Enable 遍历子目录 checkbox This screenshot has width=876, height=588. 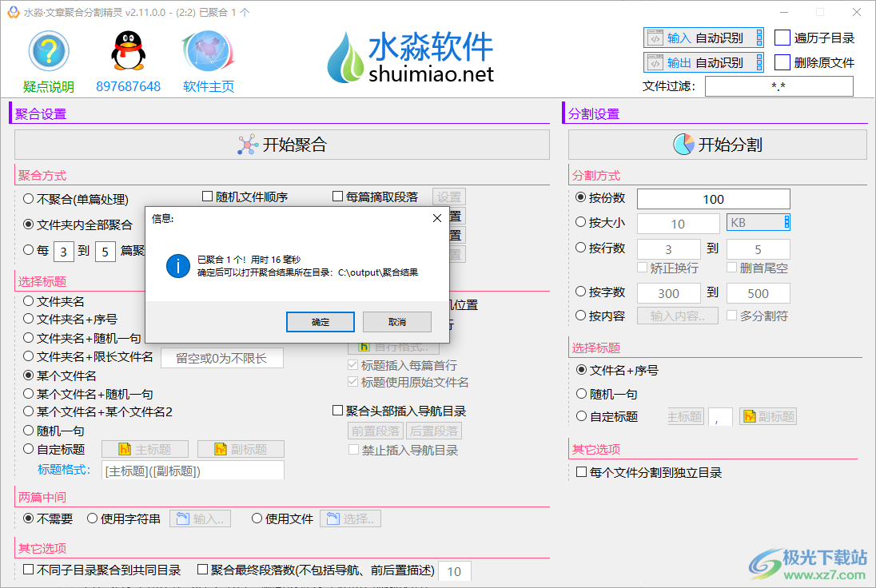[782, 38]
